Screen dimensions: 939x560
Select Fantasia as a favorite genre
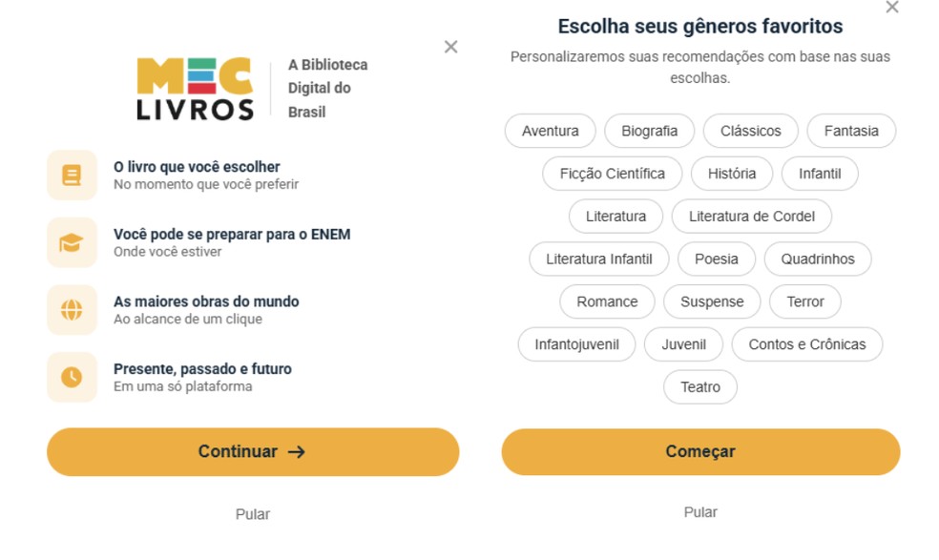(x=851, y=131)
